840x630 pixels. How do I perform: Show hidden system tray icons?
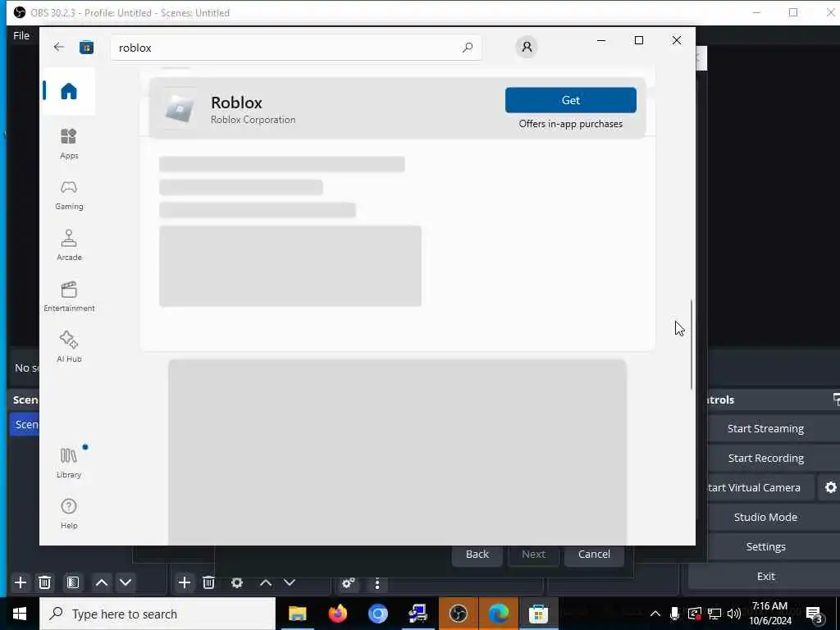coord(655,614)
